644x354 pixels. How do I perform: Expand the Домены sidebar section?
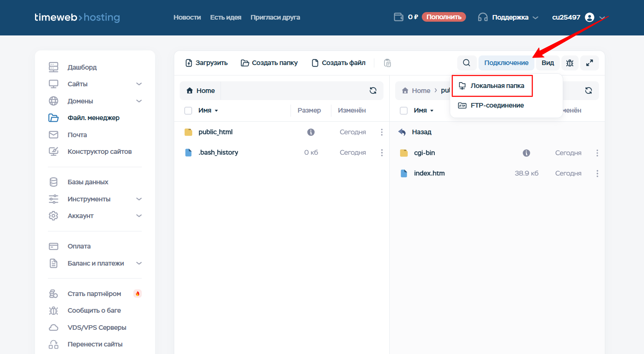[x=139, y=101]
